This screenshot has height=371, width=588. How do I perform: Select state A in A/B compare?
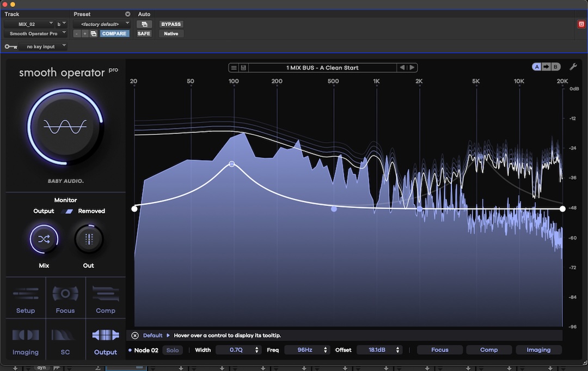pyautogui.click(x=537, y=67)
